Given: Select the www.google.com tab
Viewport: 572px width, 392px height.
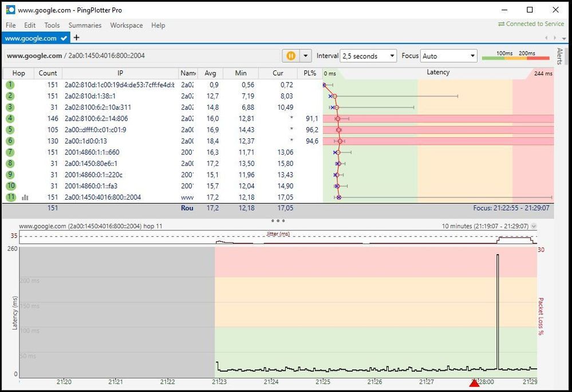Looking at the screenshot, I should coord(35,38).
